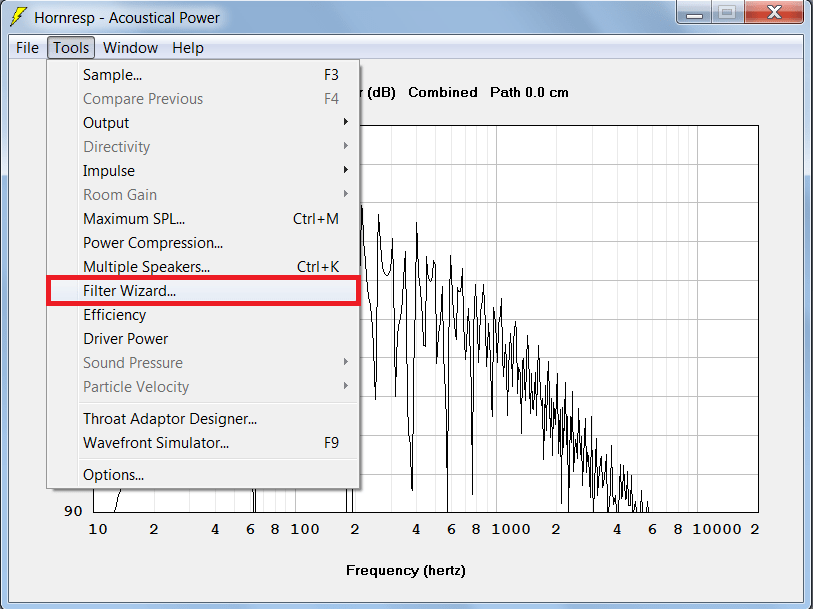
Task: Open the Window menu
Action: pos(130,48)
